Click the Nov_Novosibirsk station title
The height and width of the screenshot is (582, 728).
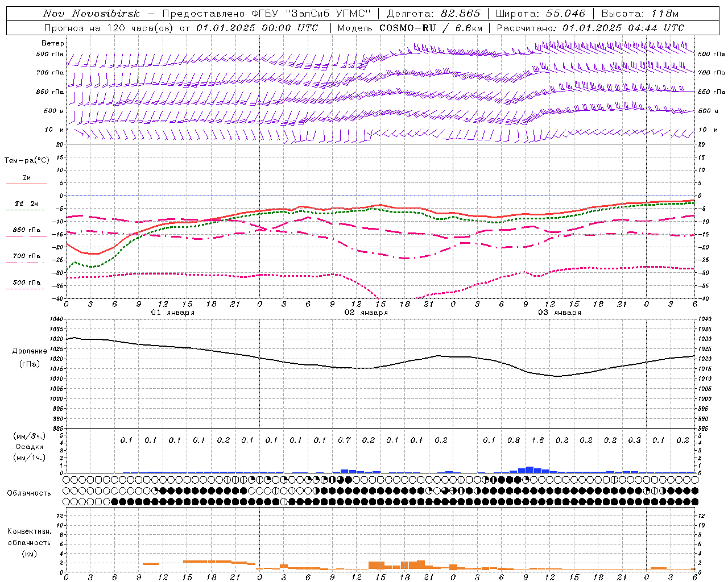(x=92, y=14)
